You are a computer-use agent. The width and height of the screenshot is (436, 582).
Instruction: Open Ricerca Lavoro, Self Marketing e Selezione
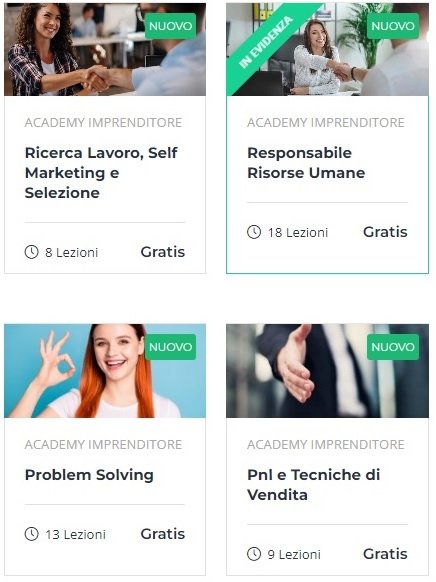[x=101, y=173]
